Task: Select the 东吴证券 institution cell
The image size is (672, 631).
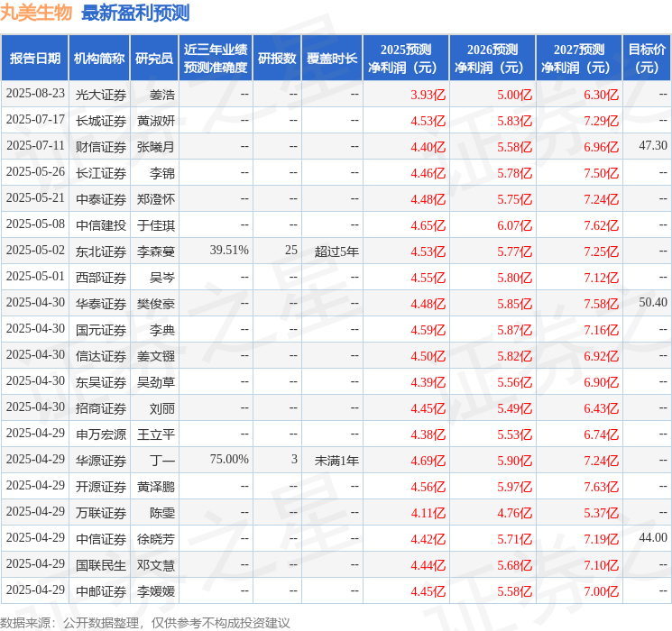Action: (x=101, y=382)
